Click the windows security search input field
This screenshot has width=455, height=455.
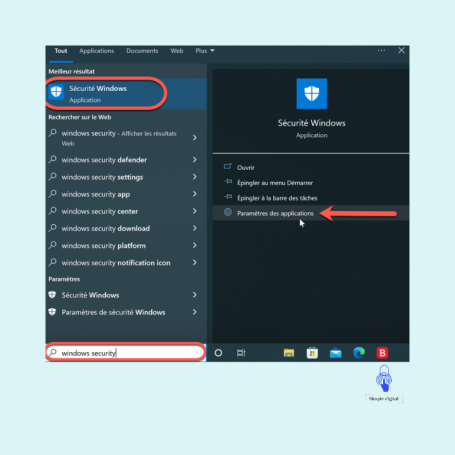click(x=125, y=353)
